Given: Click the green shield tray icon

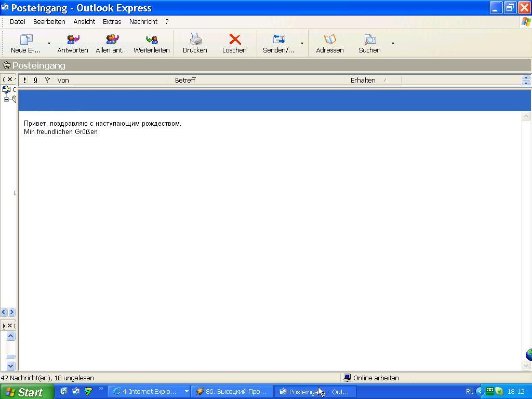Looking at the screenshot, I should click(x=499, y=391).
